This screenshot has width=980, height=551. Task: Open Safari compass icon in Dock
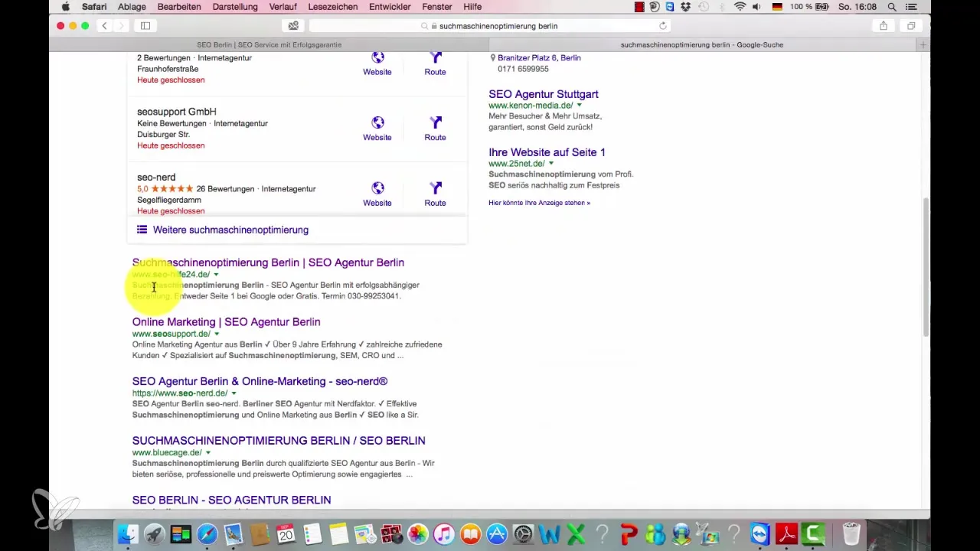pos(207,533)
